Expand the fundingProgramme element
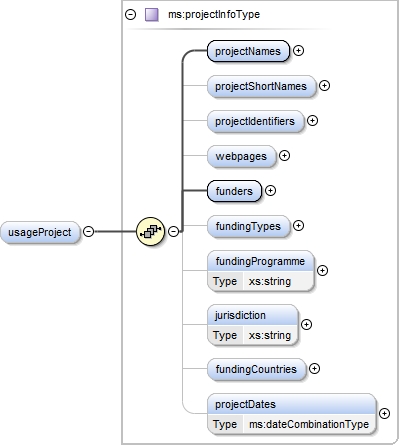400x446 pixels. [x=322, y=271]
